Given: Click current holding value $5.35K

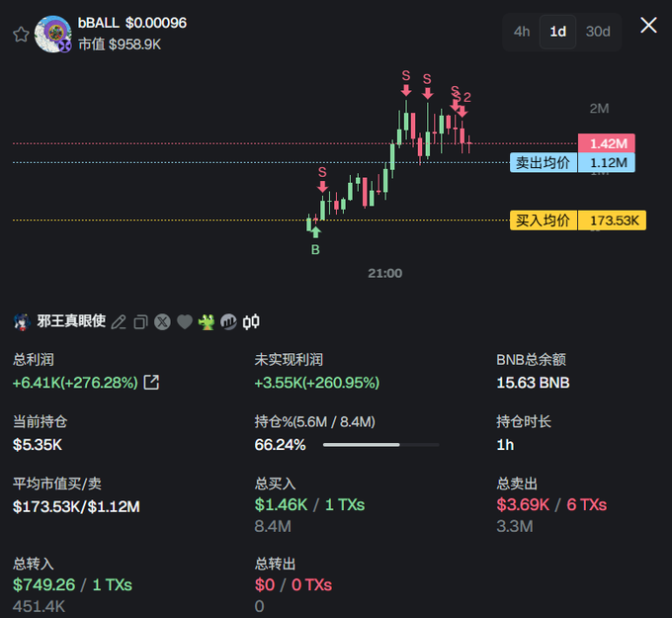Looking at the screenshot, I should pyautogui.click(x=38, y=444).
